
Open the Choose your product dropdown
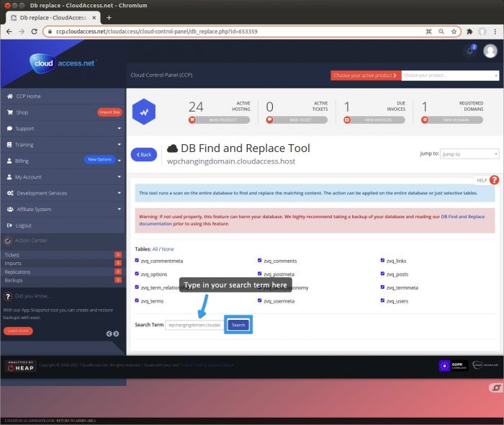point(450,75)
